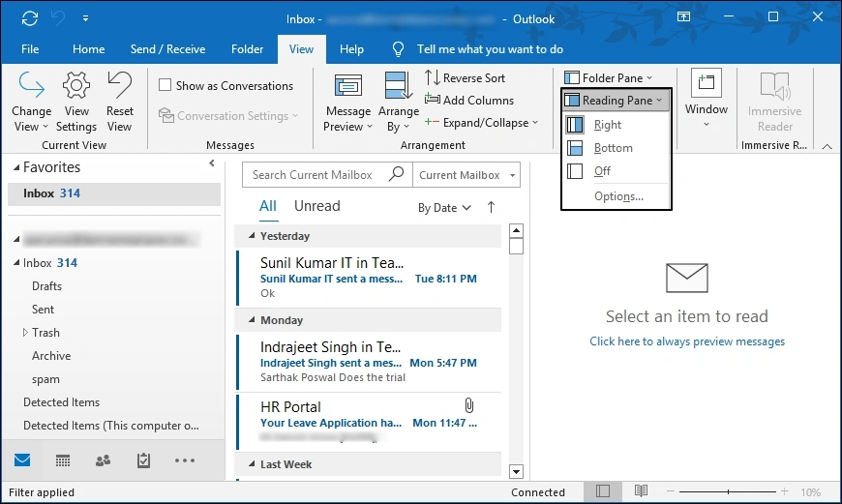
Task: Open the File tab
Action: (x=30, y=48)
